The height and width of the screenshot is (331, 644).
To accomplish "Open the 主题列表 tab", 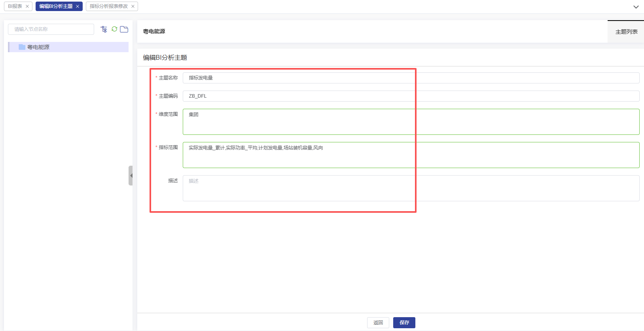I will point(626,32).
